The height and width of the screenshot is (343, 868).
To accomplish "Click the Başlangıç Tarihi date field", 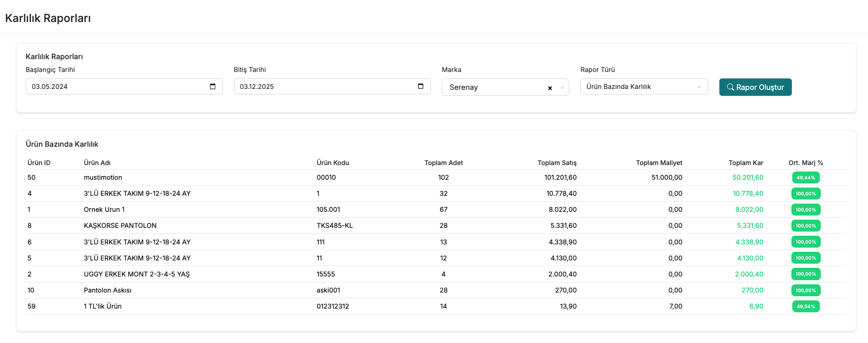I will 115,87.
